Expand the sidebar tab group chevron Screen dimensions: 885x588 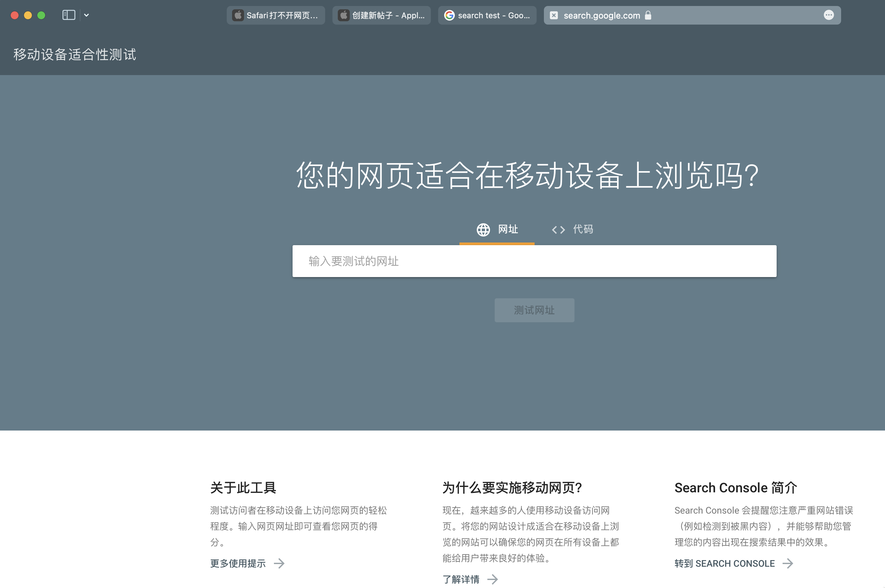click(x=86, y=15)
